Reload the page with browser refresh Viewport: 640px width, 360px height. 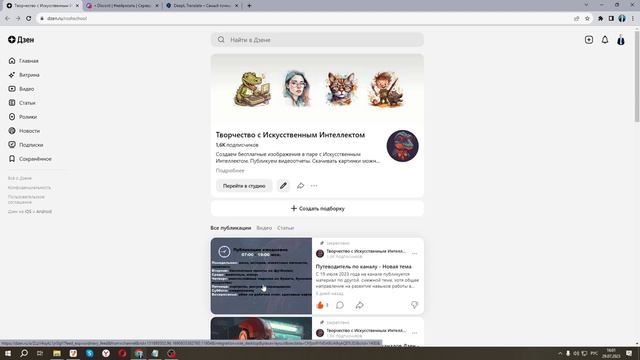click(29, 18)
